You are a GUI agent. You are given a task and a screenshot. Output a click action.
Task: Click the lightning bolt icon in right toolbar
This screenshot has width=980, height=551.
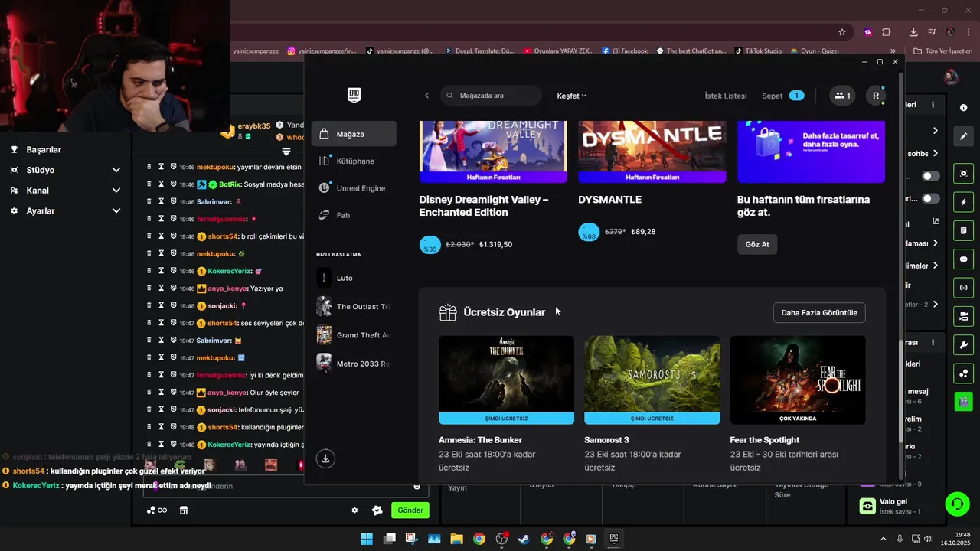pyautogui.click(x=964, y=202)
